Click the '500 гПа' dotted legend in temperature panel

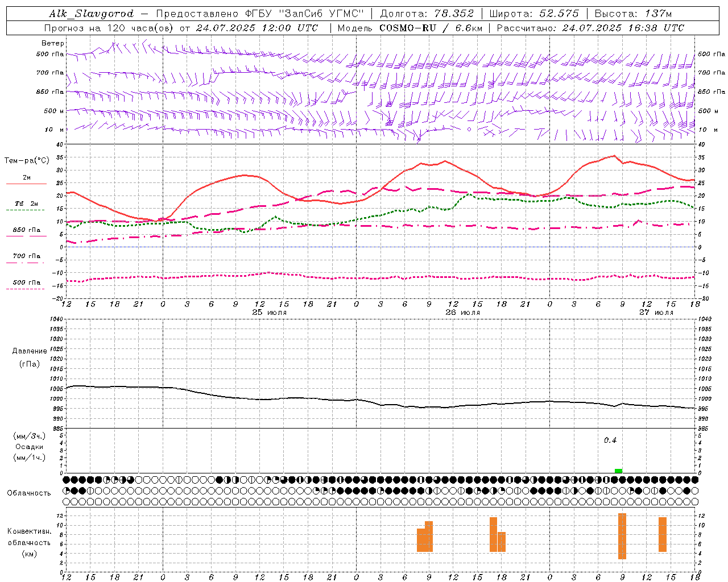[x=26, y=282]
